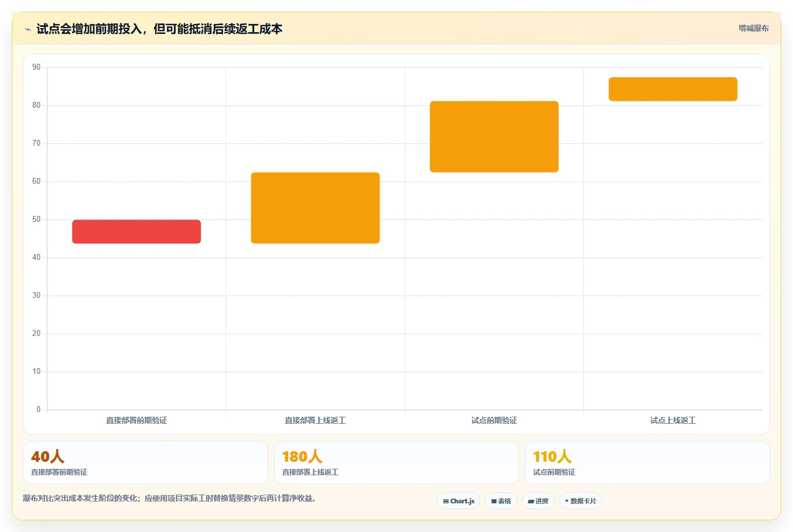Click the 40人 value
Viewport: 793px width, 532px height.
pyautogui.click(x=47, y=457)
